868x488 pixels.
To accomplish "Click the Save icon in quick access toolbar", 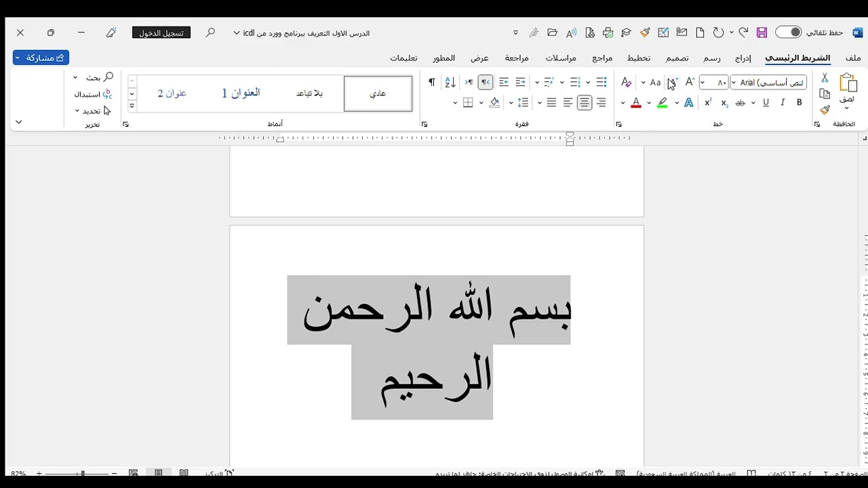I will [x=762, y=33].
